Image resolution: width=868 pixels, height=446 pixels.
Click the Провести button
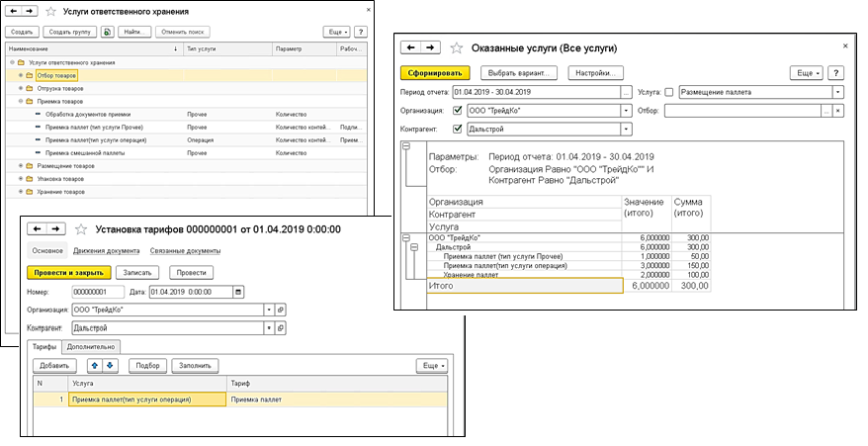point(192,273)
